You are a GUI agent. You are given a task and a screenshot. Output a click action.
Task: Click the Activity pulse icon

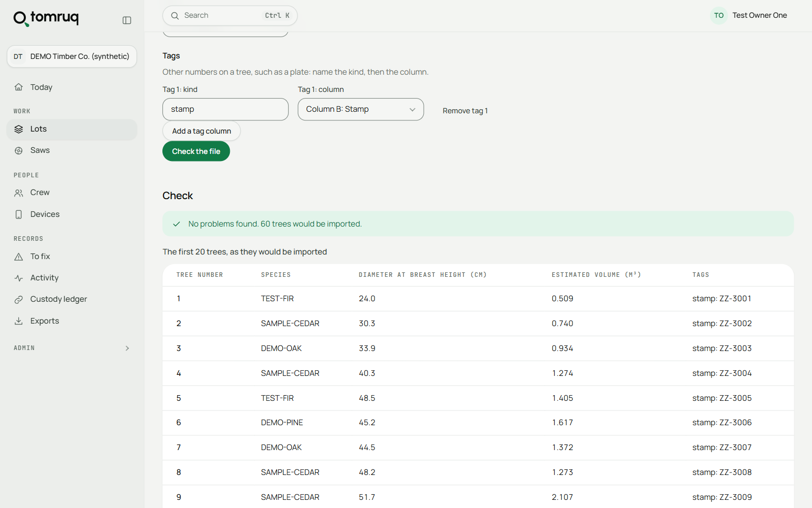pos(19,278)
